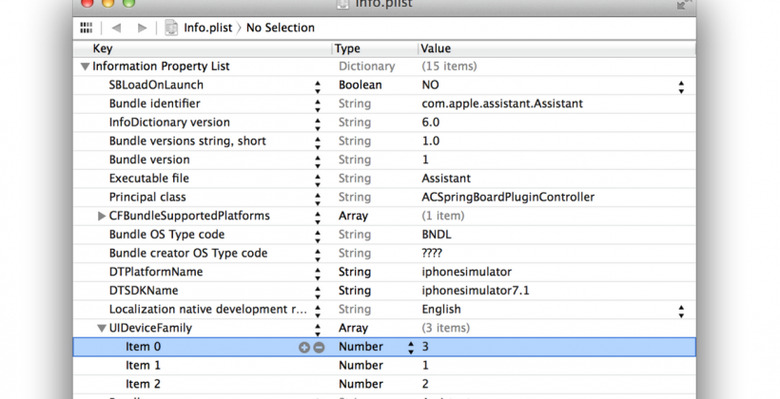Viewport: 780px width, 399px height.
Task: Click the Array type of UIDeviceFamily
Action: (x=353, y=328)
